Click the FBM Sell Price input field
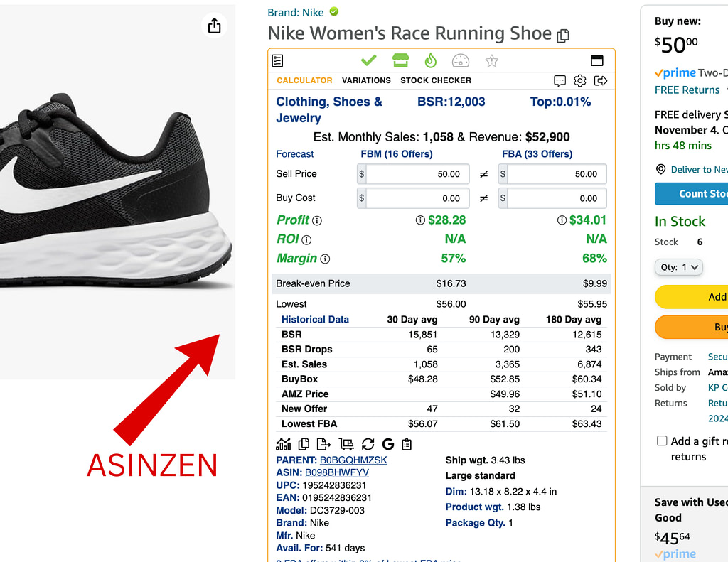Viewport: 728px width, 562px height. pyautogui.click(x=414, y=174)
